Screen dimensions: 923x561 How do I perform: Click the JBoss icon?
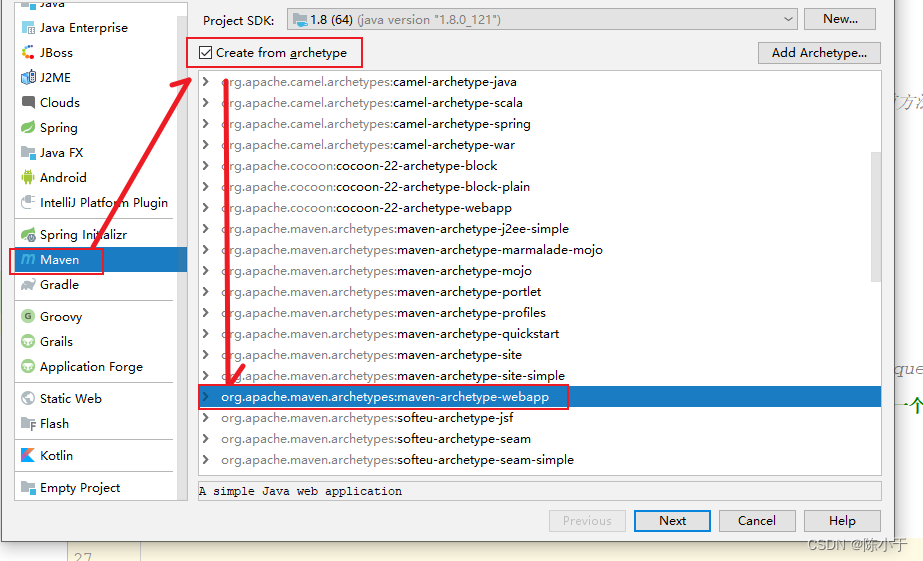click(x=28, y=52)
